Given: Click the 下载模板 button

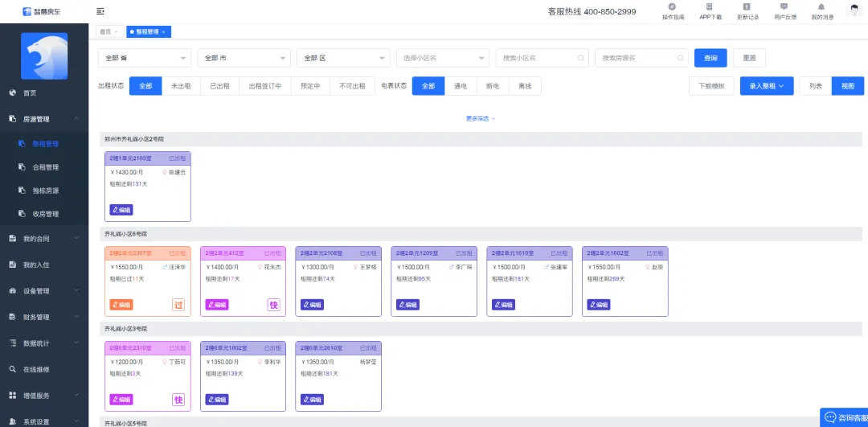Looking at the screenshot, I should pos(711,86).
